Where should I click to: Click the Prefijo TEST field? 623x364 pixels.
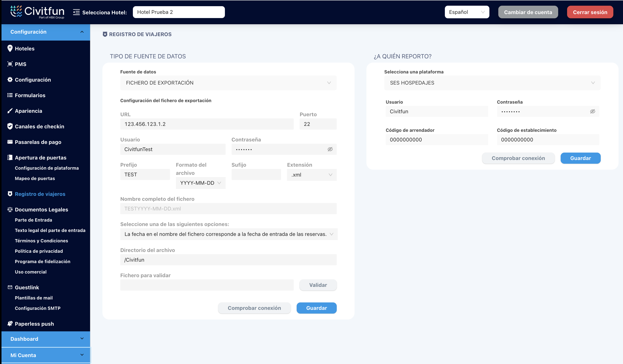pos(145,175)
